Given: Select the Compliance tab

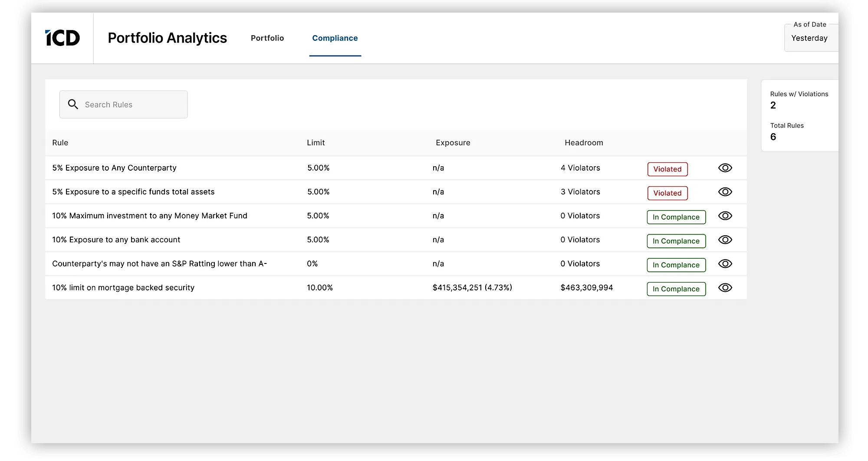Looking at the screenshot, I should click(335, 38).
